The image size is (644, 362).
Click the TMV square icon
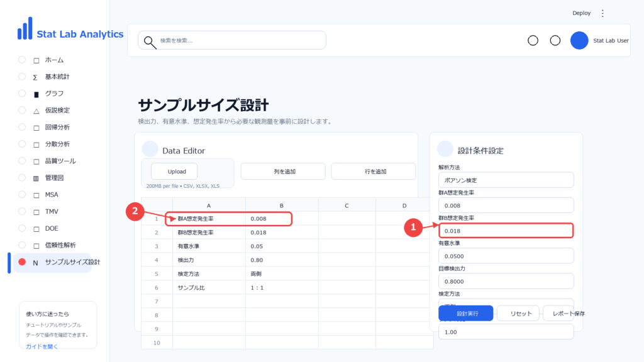(36, 212)
